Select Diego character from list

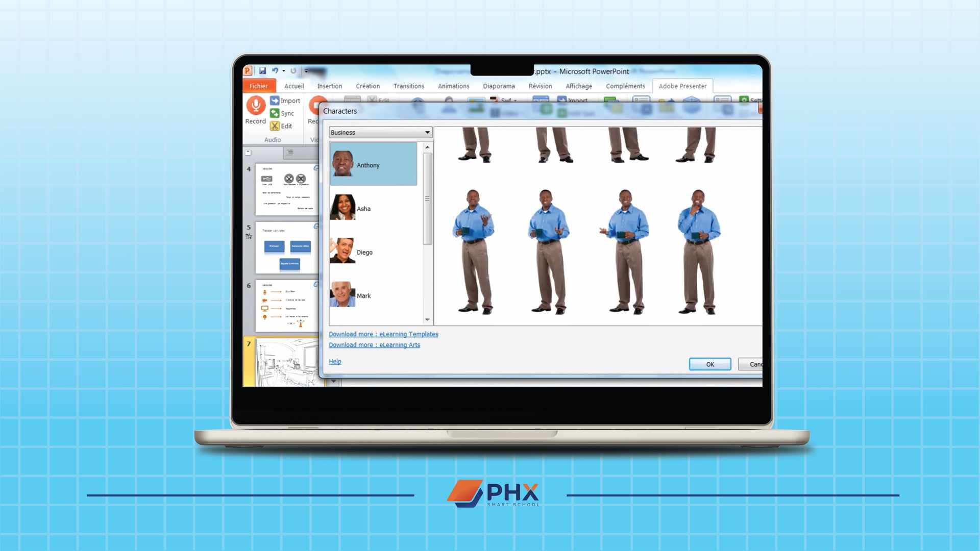372,252
